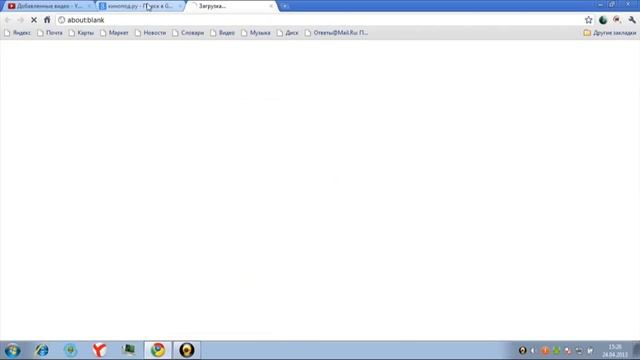640x360 pixels.
Task: Open the Windows Start menu
Action: pyautogui.click(x=13, y=350)
